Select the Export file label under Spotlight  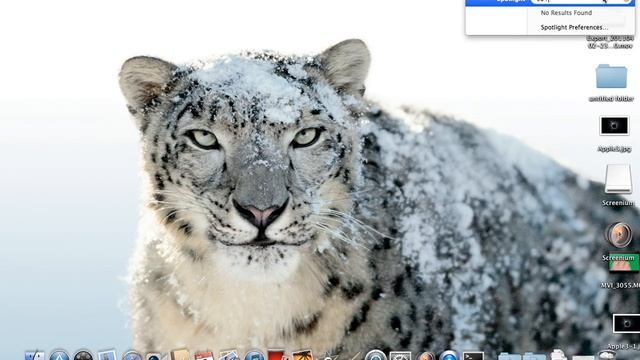610,42
